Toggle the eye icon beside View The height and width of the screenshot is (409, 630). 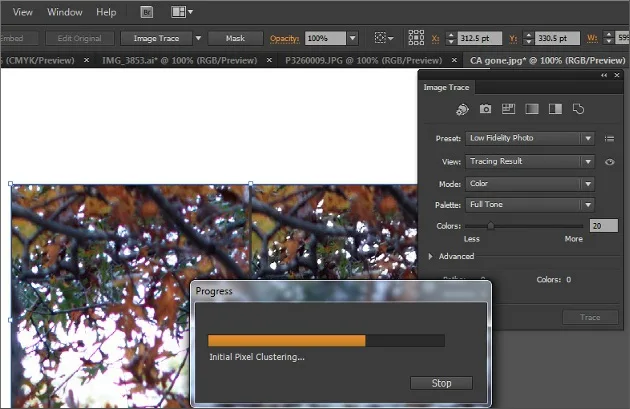coord(610,162)
